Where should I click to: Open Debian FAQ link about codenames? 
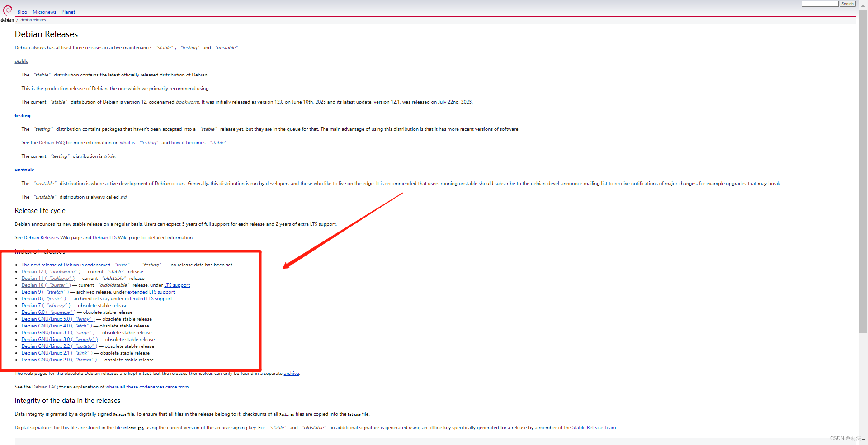coord(45,387)
